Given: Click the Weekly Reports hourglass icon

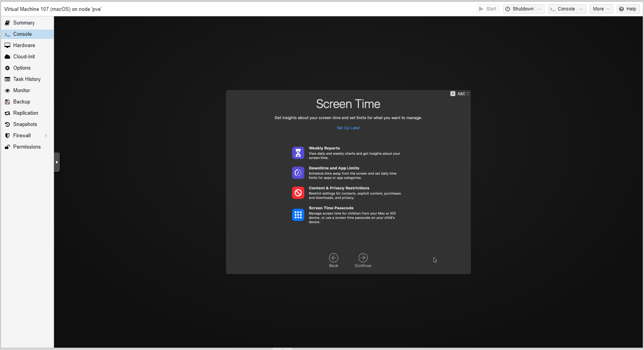Looking at the screenshot, I should point(298,153).
